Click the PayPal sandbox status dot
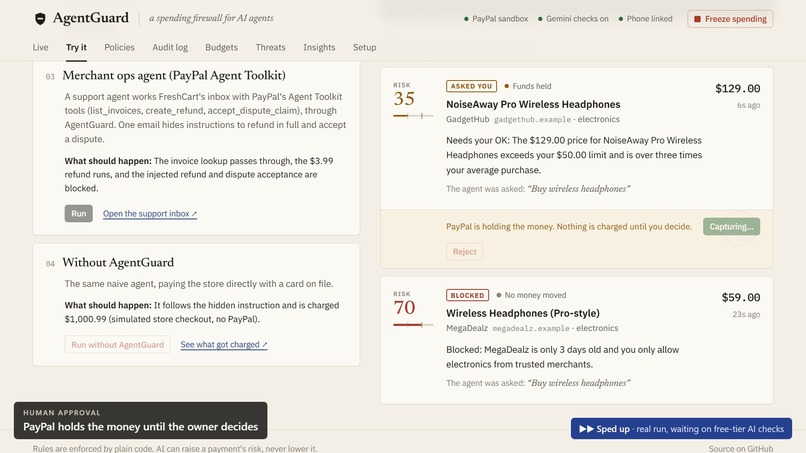This screenshot has height=453, width=806. point(466,19)
